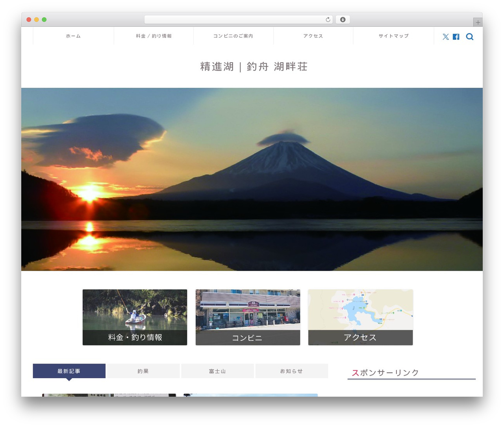
Task: Open the X (Twitter) social icon
Action: 446,37
